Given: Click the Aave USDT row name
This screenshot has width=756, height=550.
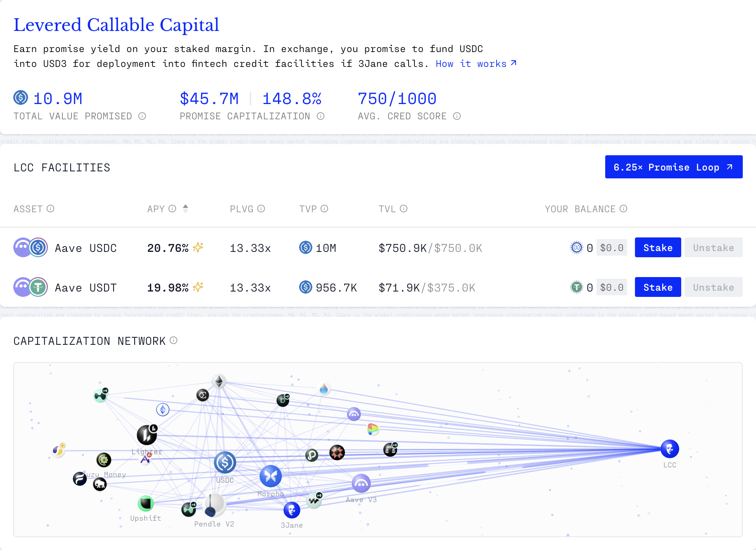Looking at the screenshot, I should pos(86,287).
